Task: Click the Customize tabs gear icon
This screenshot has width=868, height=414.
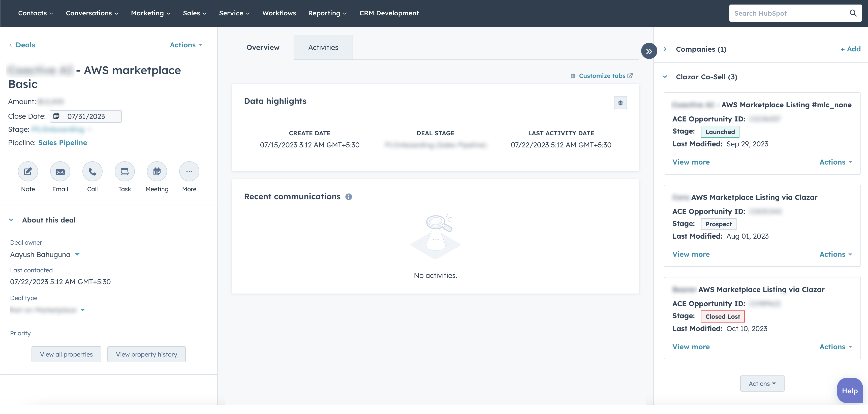Action: click(x=573, y=76)
